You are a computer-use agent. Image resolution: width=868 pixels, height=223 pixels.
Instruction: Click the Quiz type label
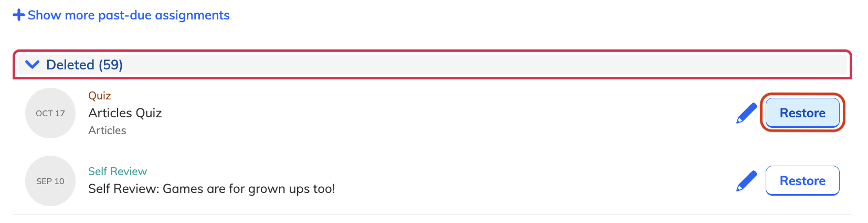tap(100, 96)
